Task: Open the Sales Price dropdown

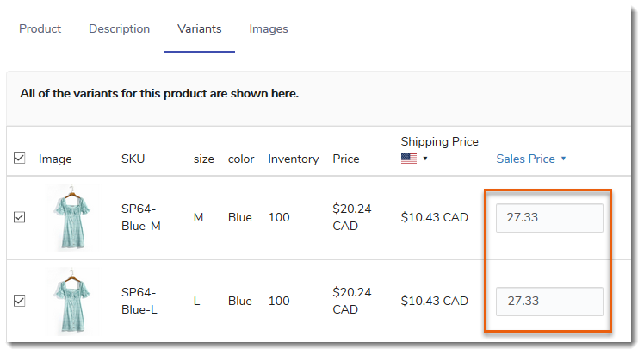Action: tap(530, 159)
